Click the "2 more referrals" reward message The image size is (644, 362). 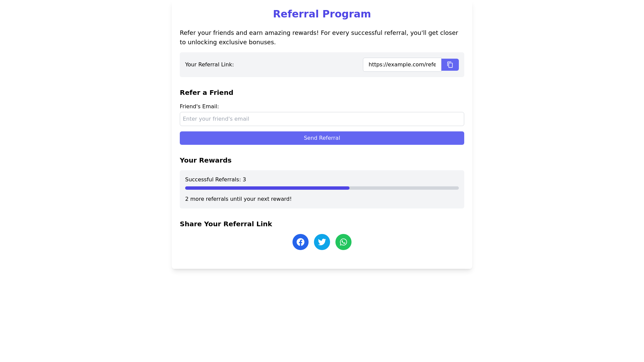click(238, 199)
